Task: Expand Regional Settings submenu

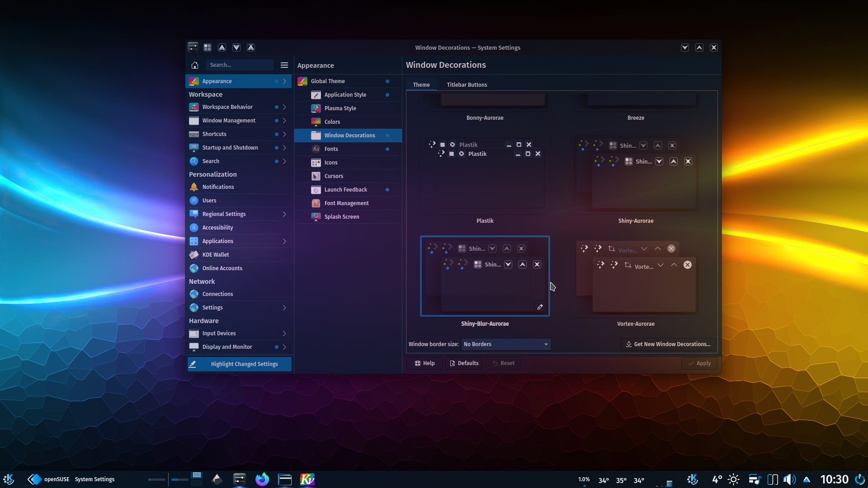Action: [284, 214]
